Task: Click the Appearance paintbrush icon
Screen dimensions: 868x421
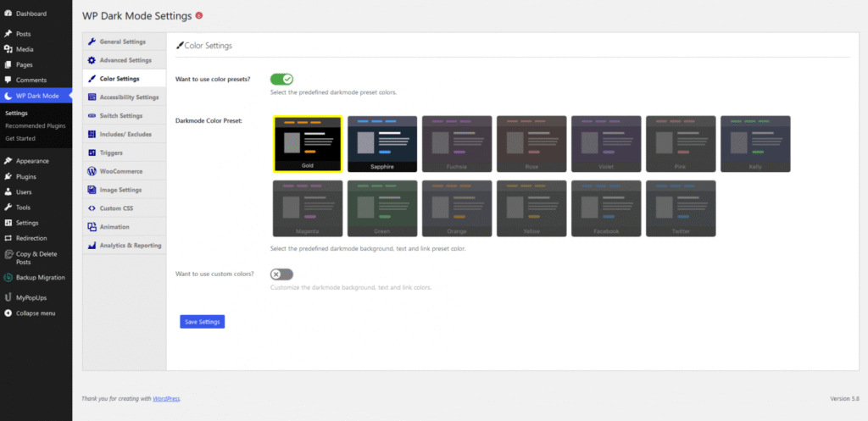Action: [x=8, y=161]
